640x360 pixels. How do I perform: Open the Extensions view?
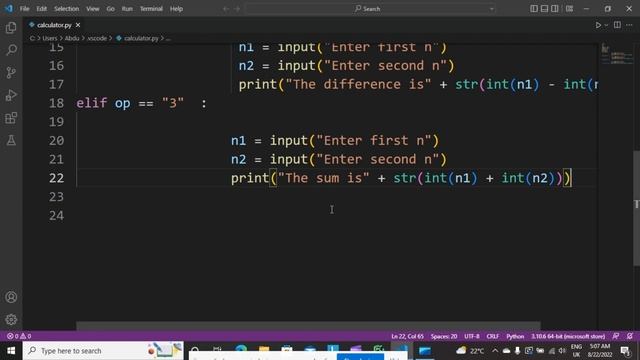pos(11,118)
